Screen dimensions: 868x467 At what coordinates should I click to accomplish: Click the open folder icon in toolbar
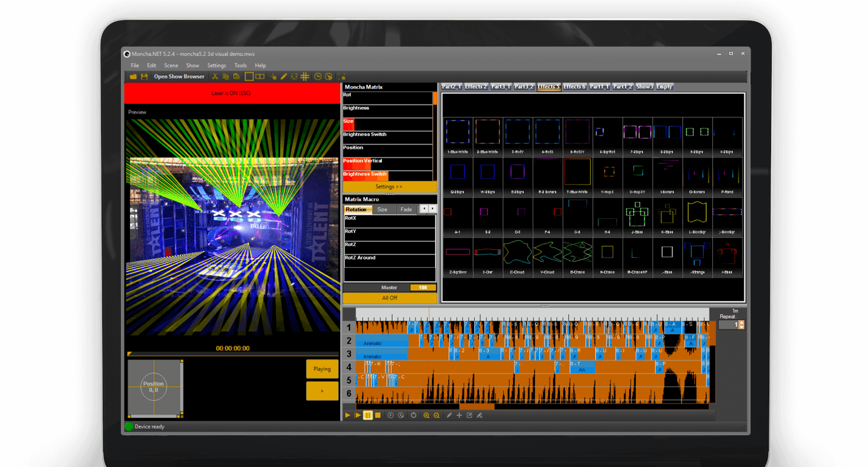pos(133,76)
